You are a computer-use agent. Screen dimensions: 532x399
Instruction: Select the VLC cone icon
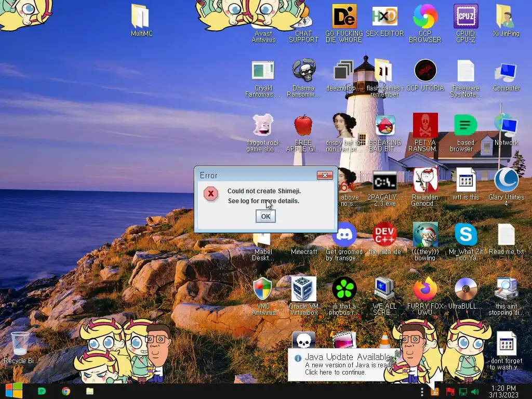(384, 340)
